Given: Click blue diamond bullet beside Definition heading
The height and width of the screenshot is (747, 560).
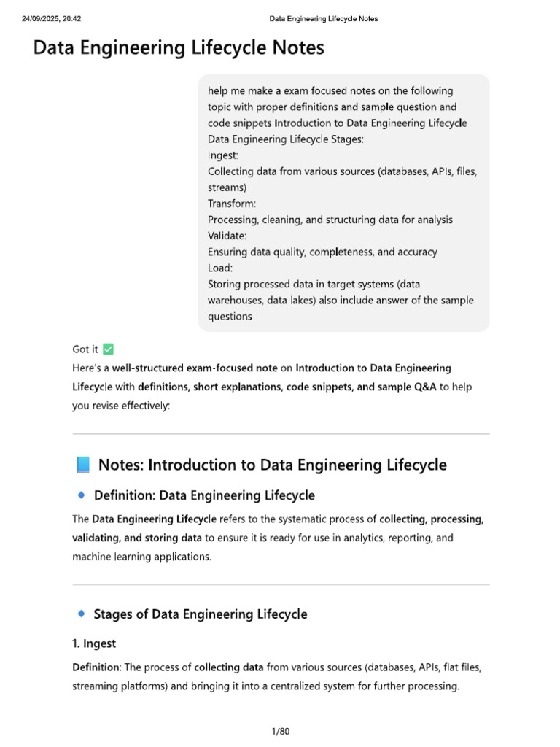Looking at the screenshot, I should point(82,495).
